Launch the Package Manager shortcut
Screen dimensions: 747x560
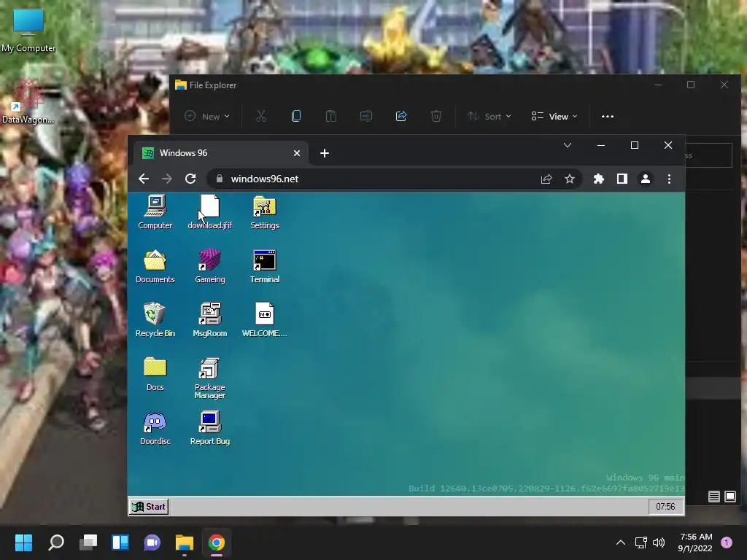point(209,378)
